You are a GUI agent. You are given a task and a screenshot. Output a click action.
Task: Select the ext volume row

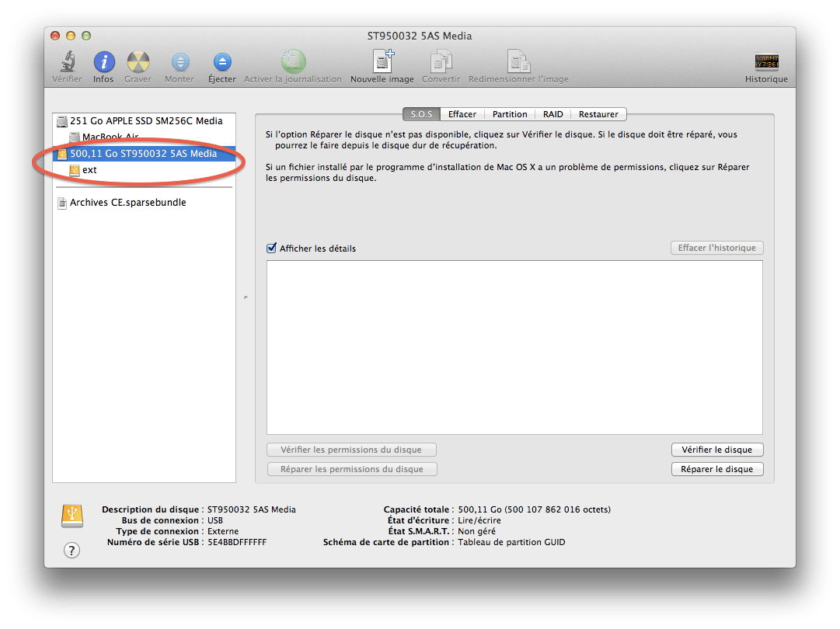[x=144, y=170]
